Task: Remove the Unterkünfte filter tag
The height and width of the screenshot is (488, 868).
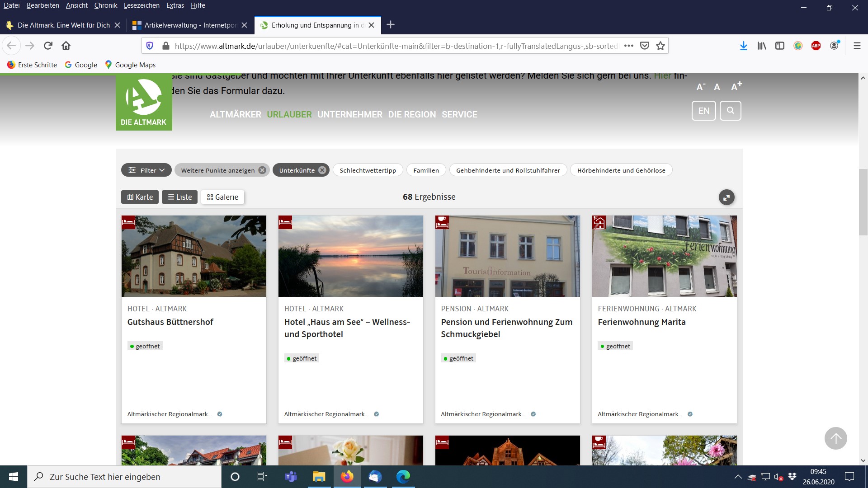Action: (322, 170)
